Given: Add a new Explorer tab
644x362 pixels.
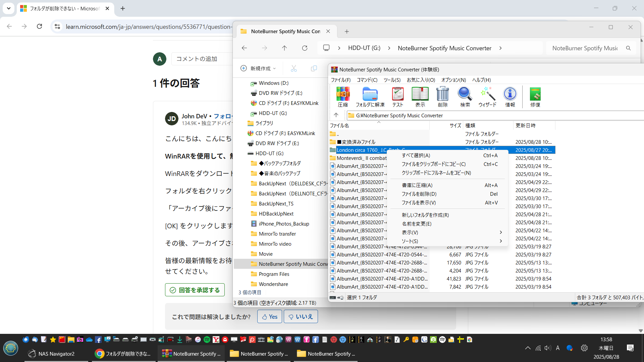Looking at the screenshot, I should coord(347,31).
